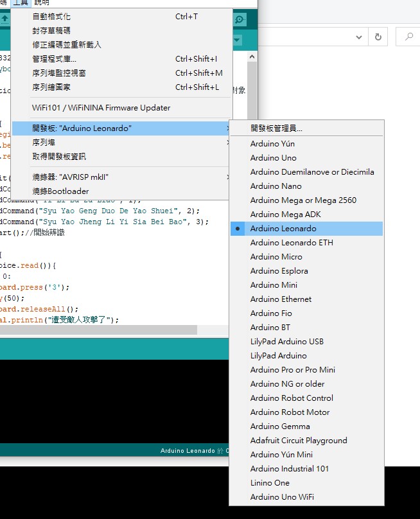The image size is (420, 519).
Task: Choose Arduino Ethernet board
Action: tap(306, 299)
